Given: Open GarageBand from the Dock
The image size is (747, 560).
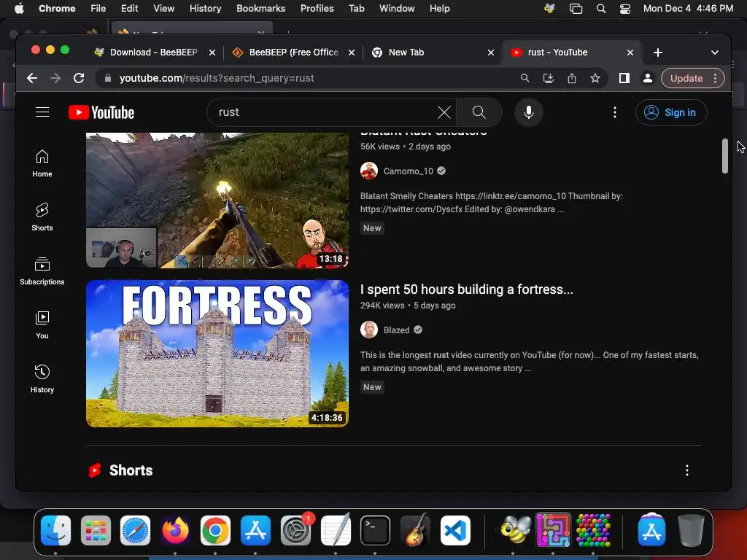Looking at the screenshot, I should [415, 530].
